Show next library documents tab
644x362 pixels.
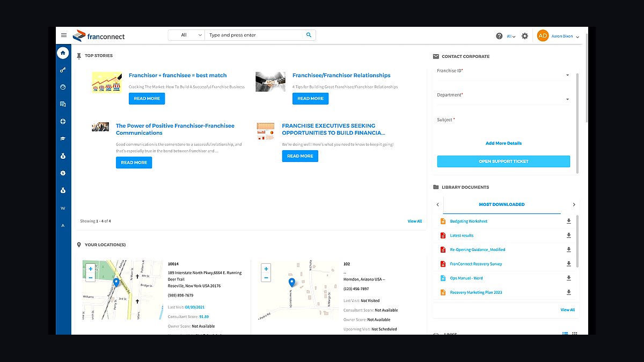point(574,204)
